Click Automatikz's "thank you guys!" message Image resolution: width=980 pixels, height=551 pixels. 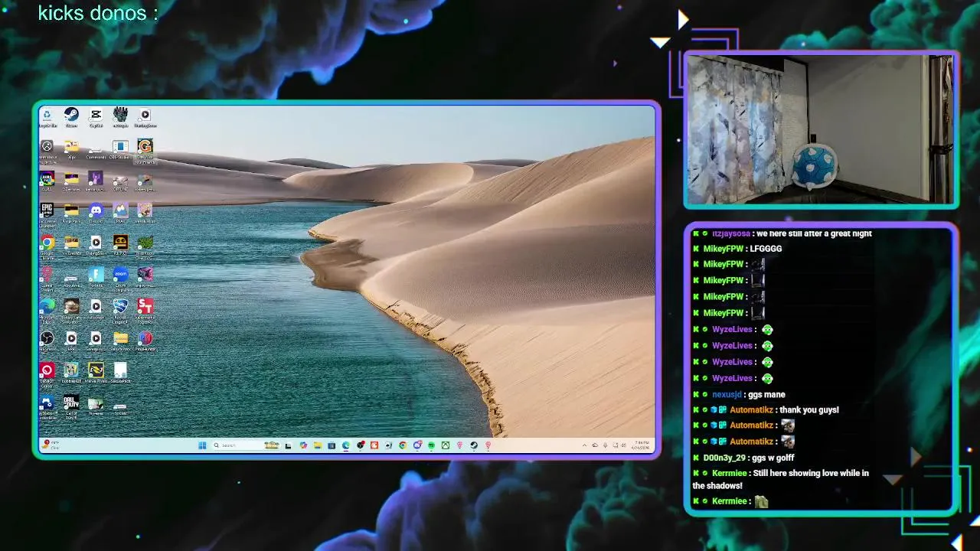[x=809, y=410]
